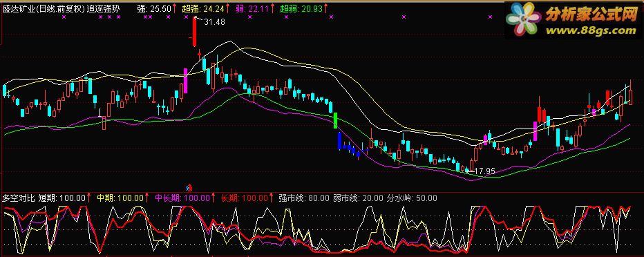Viewport: 644px width, 257px height.
Task: Select the 多空对比 indicator name label
Action: (x=19, y=198)
